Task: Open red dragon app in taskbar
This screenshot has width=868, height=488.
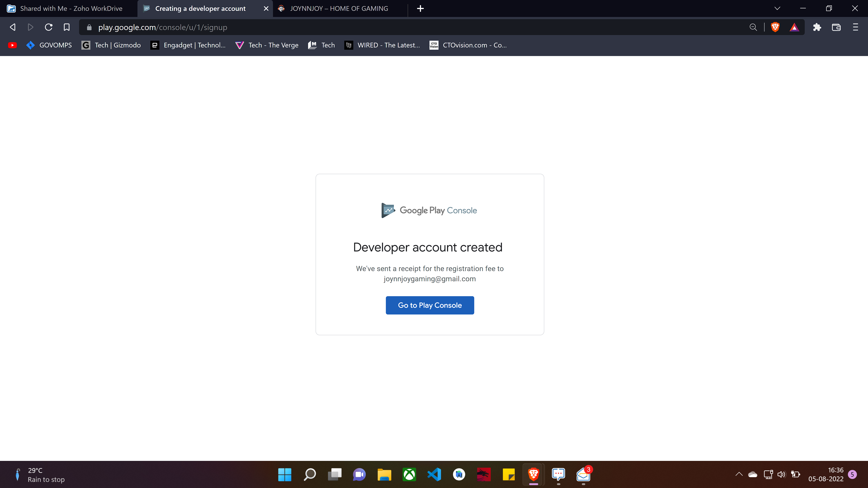Action: point(484,474)
